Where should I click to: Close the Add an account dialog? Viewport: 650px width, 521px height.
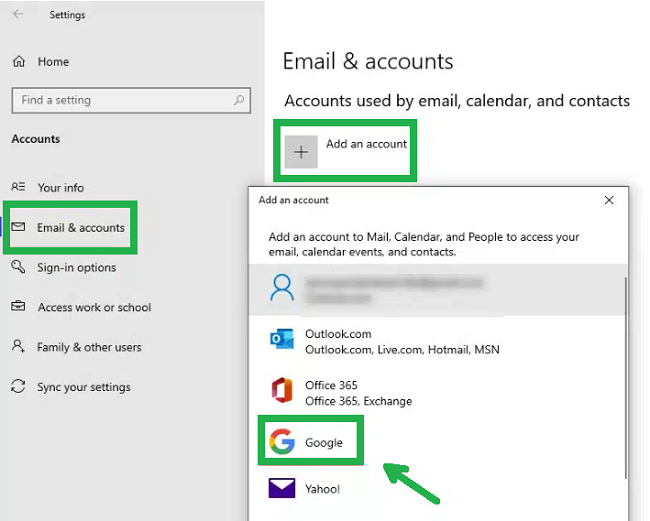coord(609,200)
